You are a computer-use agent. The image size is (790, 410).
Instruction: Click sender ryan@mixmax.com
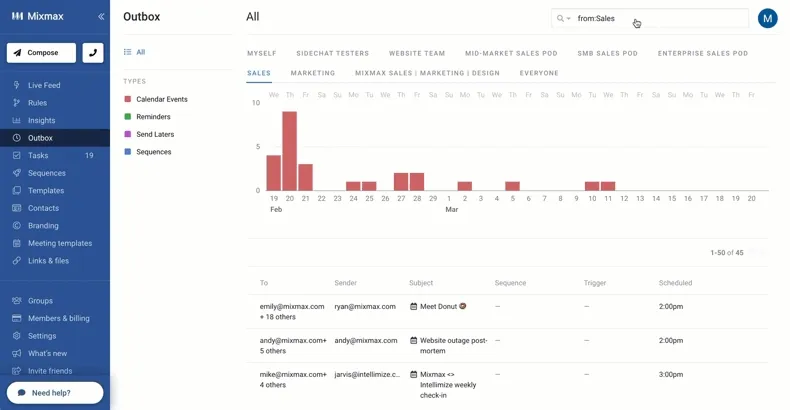point(365,306)
